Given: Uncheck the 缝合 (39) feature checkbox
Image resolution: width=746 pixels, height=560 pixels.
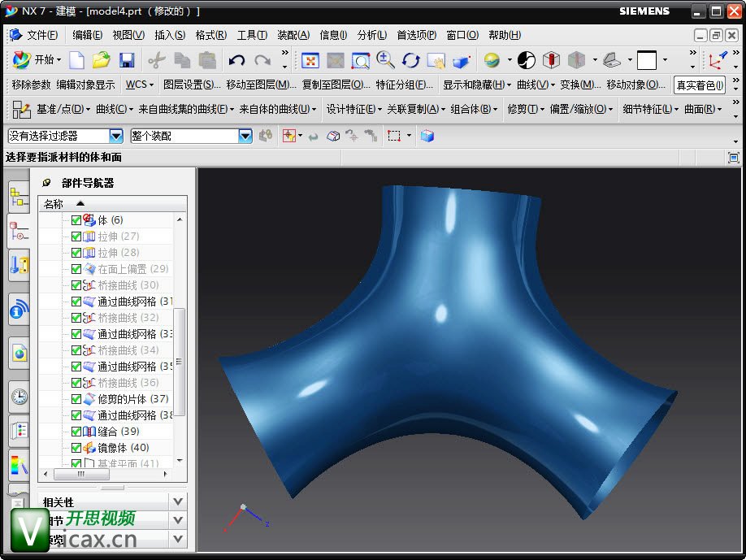Looking at the screenshot, I should (76, 432).
